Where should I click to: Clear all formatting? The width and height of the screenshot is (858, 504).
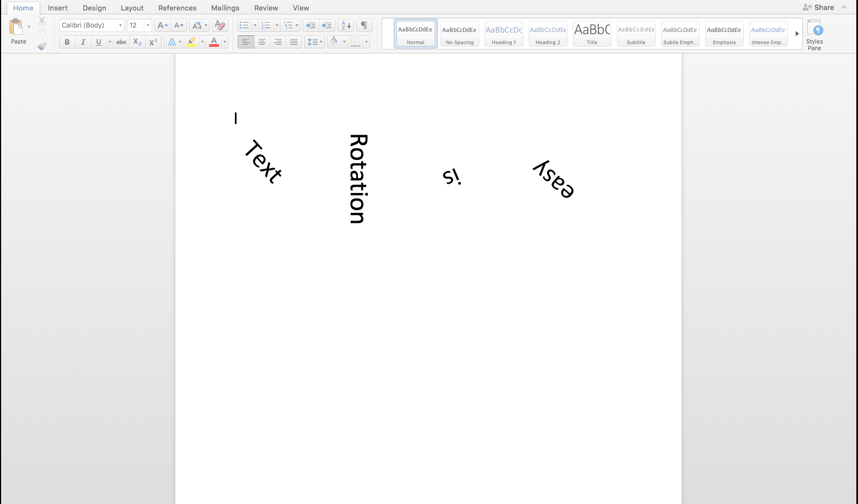pos(219,25)
